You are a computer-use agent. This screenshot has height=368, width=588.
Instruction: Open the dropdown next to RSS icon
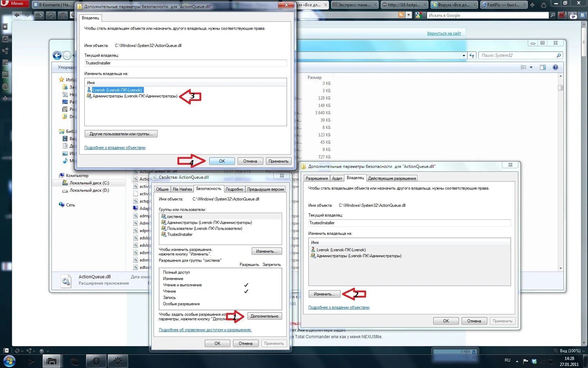coord(408,15)
